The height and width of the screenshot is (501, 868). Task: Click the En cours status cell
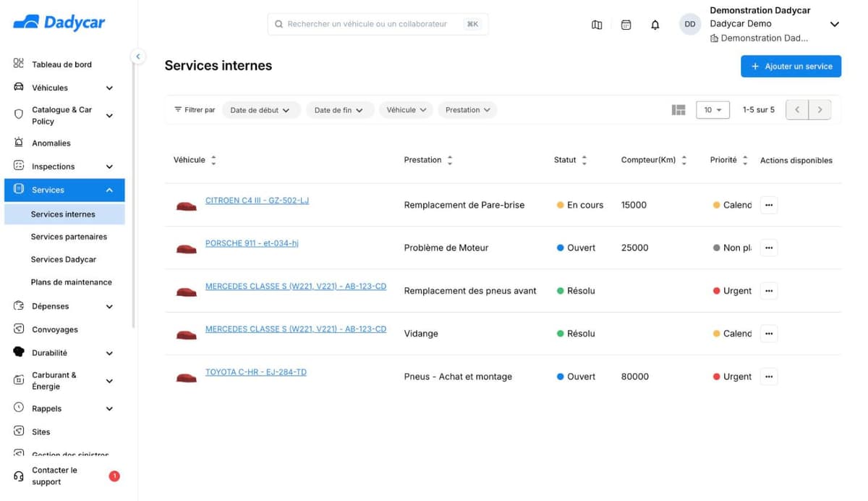580,205
